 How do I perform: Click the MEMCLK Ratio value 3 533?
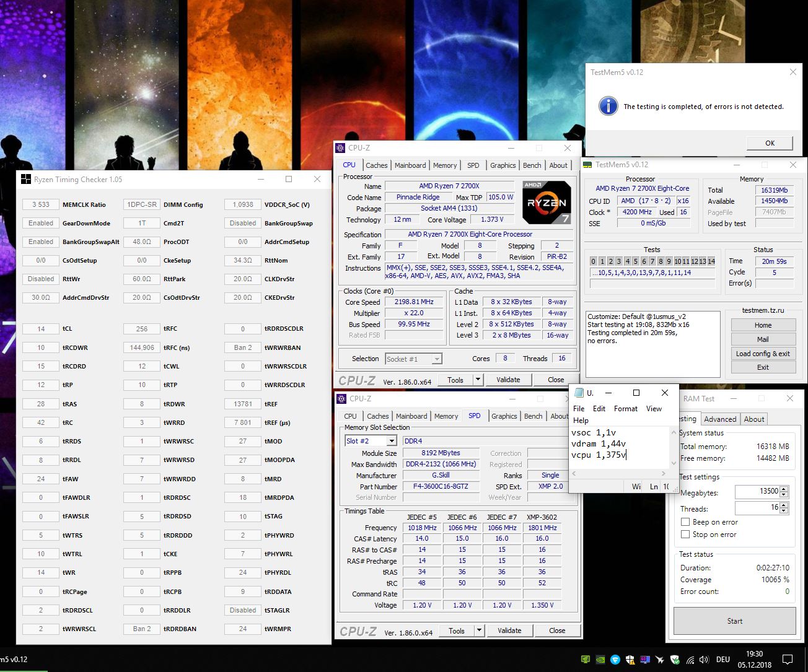[41, 204]
